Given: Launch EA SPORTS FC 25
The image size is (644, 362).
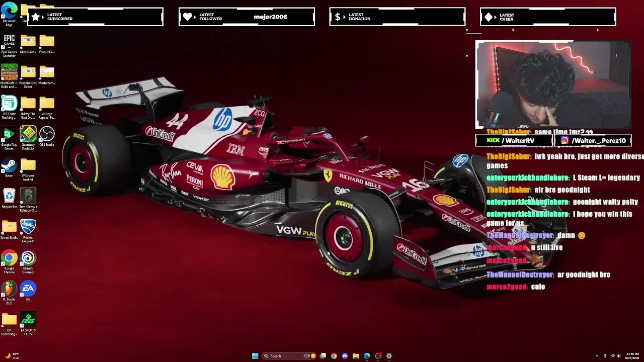Looking at the screenshot, I should click(28, 324).
